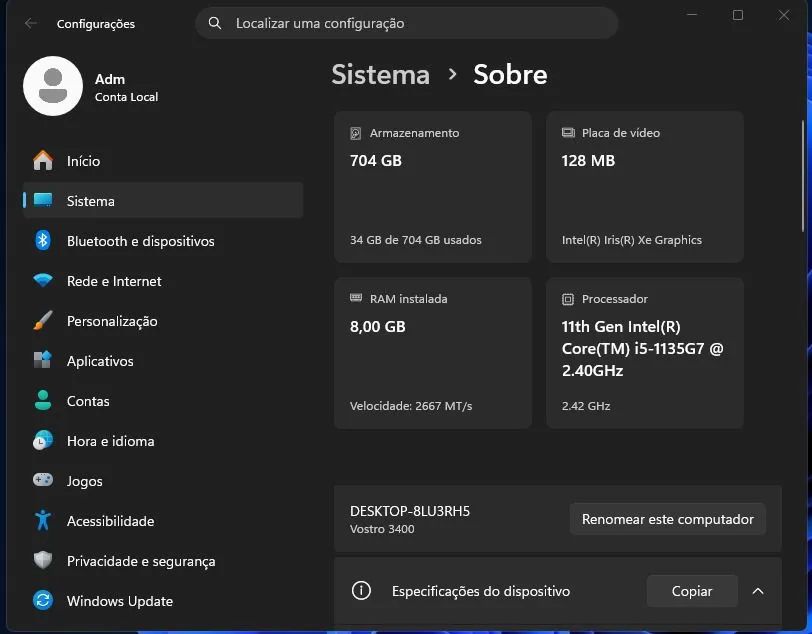Image resolution: width=812 pixels, height=634 pixels.
Task: Click the Adm profile avatar
Action: pyautogui.click(x=53, y=86)
